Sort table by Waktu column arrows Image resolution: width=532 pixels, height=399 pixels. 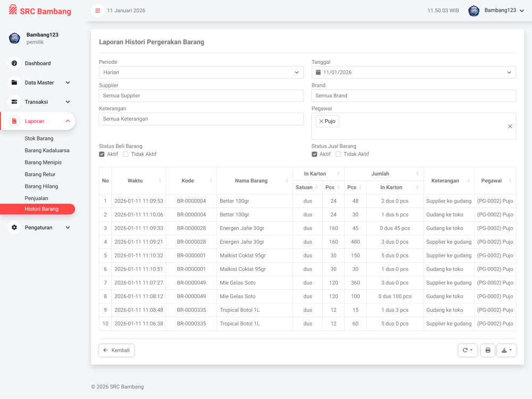tap(160, 180)
